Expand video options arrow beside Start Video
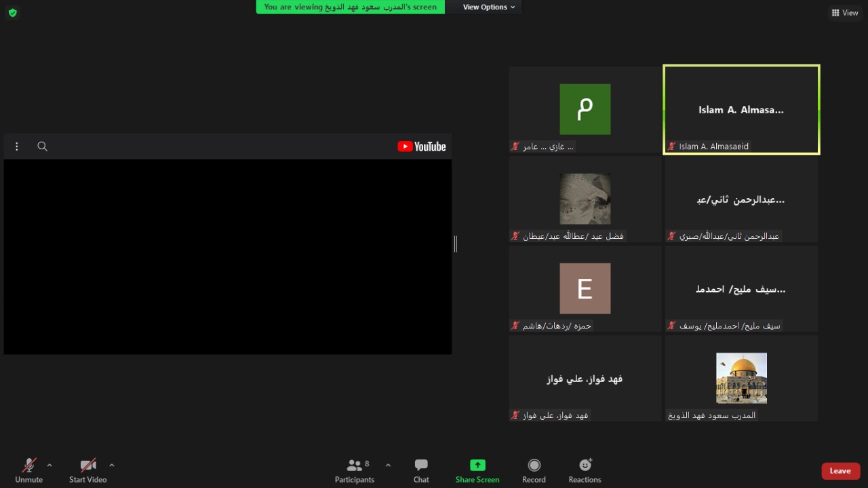Viewport: 868px width, 488px height. pyautogui.click(x=112, y=465)
